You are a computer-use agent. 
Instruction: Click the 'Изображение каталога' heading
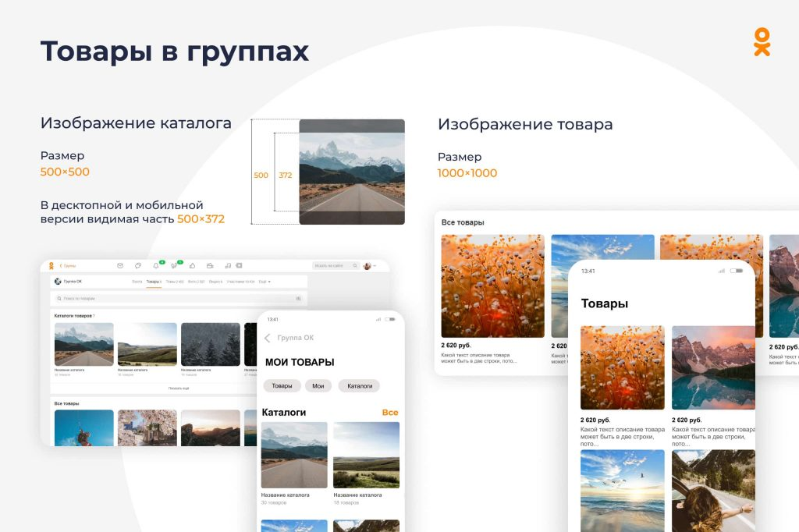(x=136, y=122)
